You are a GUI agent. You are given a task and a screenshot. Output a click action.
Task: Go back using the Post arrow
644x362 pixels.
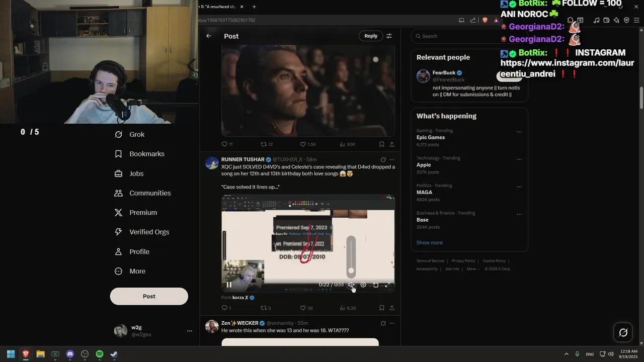209,36
